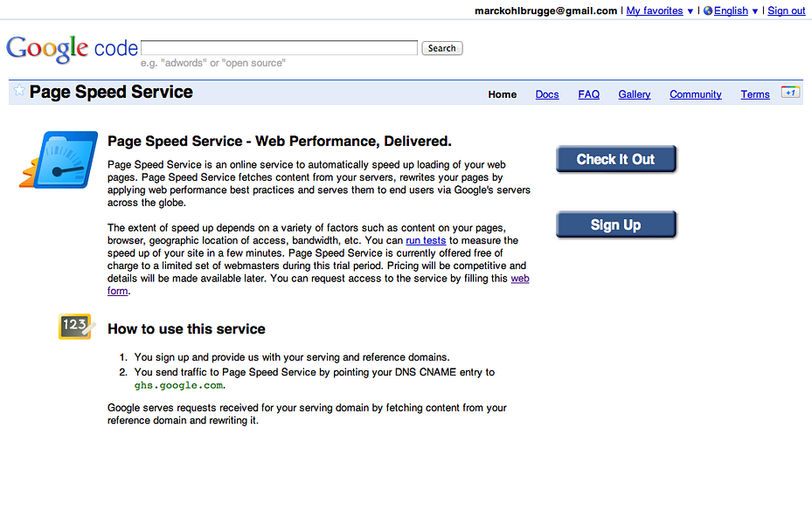812x524 pixels.
Task: Open the FAQ tab
Action: pyautogui.click(x=589, y=94)
